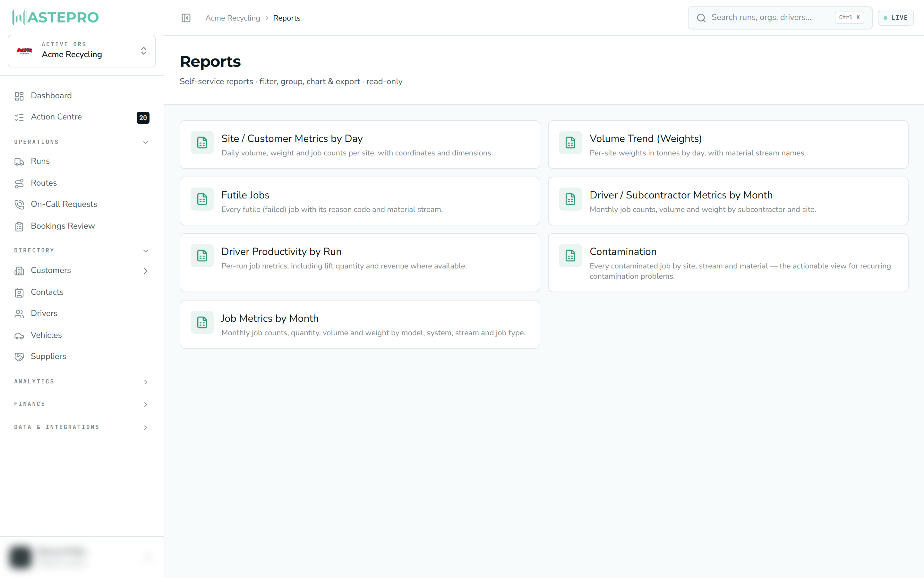Open the blurred user profile at sidebar bottom
Screen dimensions: 924x578
point(82,557)
